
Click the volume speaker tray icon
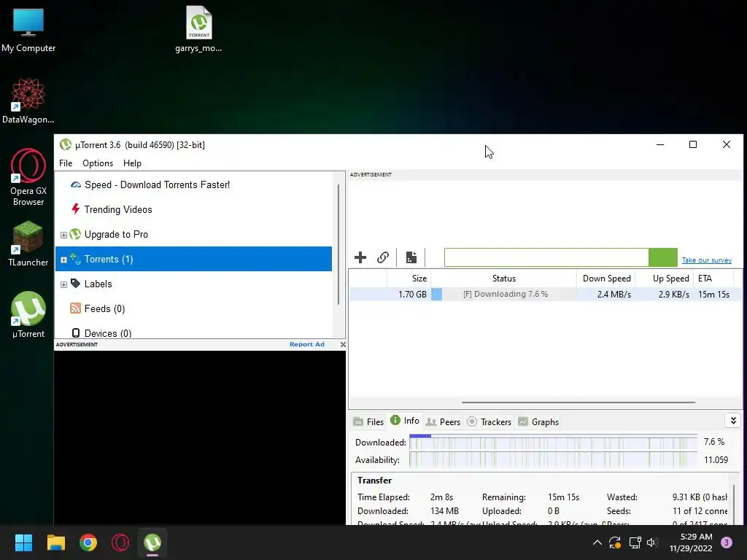[652, 542]
